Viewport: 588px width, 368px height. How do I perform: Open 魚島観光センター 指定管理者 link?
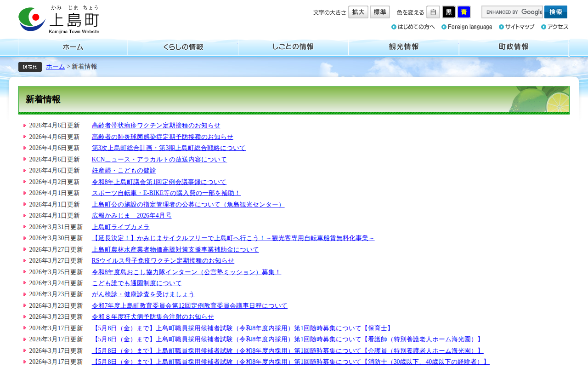[188, 205]
